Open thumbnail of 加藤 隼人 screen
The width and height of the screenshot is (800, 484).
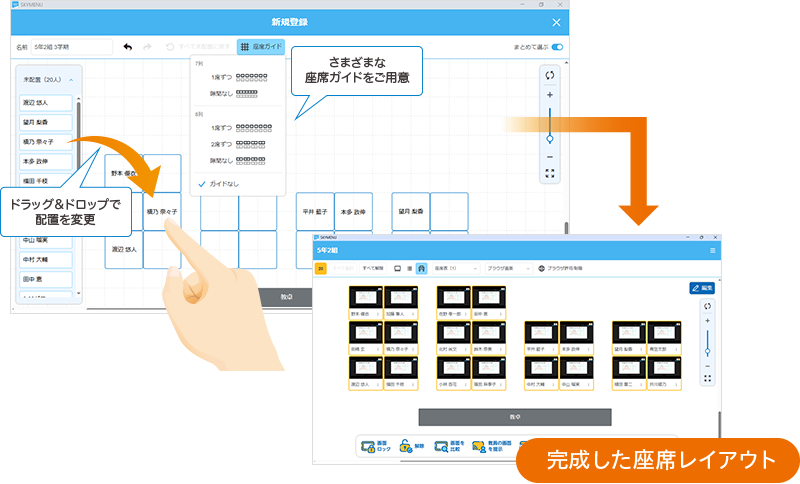(x=401, y=297)
